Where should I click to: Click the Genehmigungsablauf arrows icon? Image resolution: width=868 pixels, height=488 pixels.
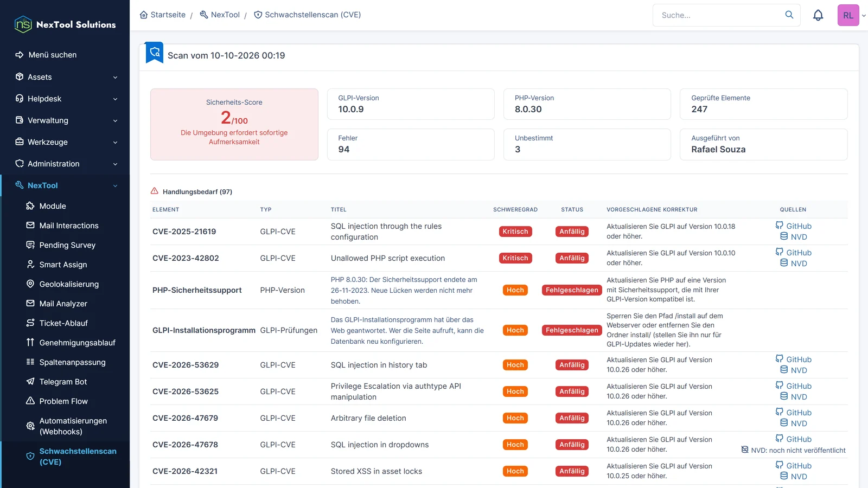30,343
